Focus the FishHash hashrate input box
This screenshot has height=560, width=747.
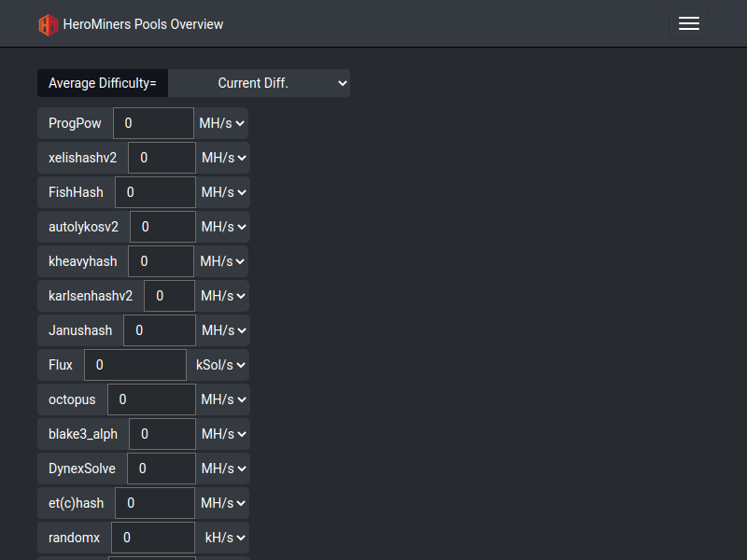(x=155, y=192)
